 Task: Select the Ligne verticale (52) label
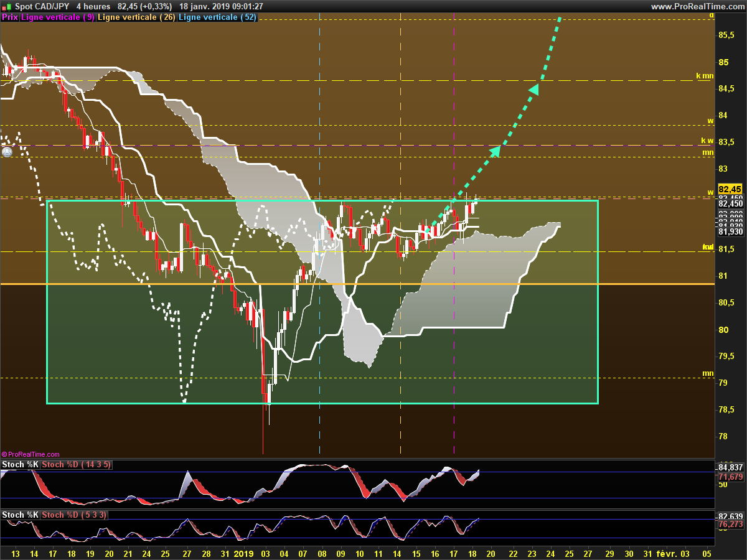(x=217, y=17)
